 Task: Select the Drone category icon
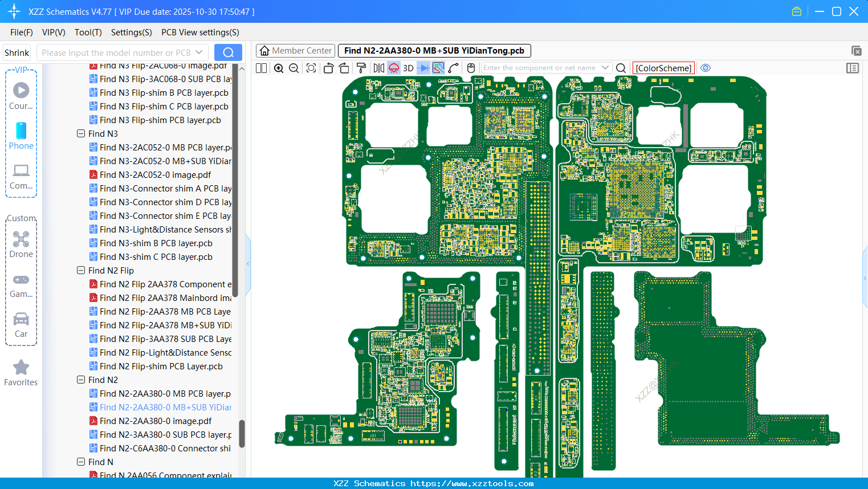21,244
